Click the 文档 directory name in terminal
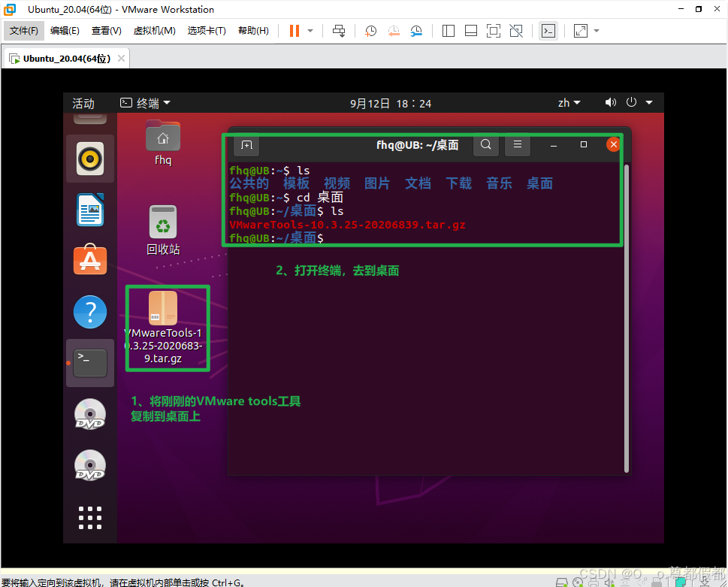The width and height of the screenshot is (728, 587). pyautogui.click(x=418, y=183)
